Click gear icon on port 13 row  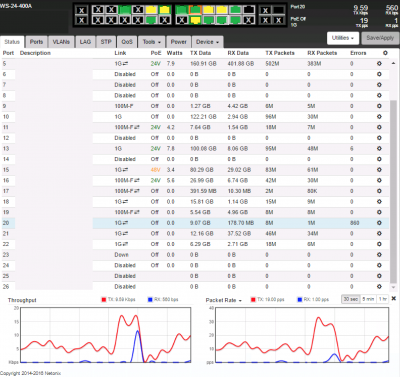click(379, 148)
